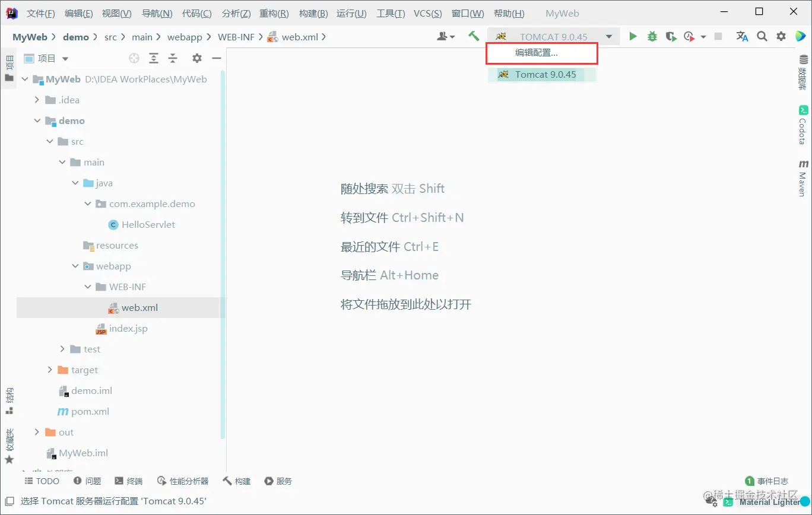Click the colorful plugin icon at top right
The width and height of the screenshot is (812, 515).
[x=800, y=37]
